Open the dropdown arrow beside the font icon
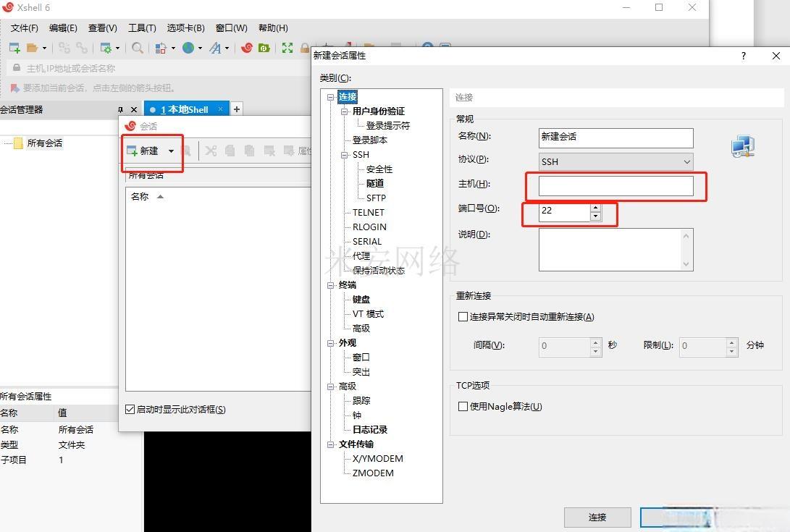Image resolution: width=790 pixels, height=532 pixels. [227, 48]
